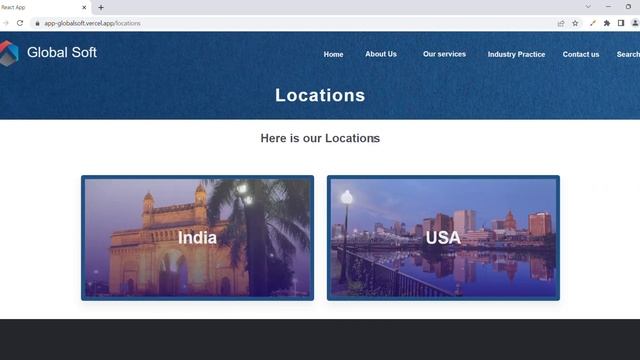Click the Global Soft brand name
Viewport: 640px width, 360px height.
tap(62, 52)
